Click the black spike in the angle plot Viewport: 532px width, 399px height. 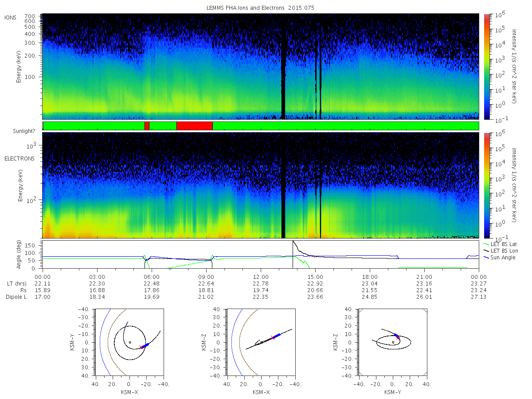[293, 254]
